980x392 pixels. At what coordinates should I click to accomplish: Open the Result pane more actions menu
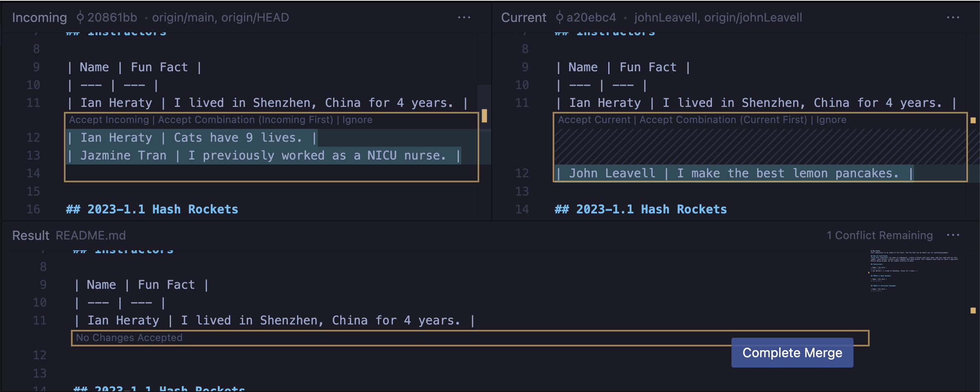[953, 235]
